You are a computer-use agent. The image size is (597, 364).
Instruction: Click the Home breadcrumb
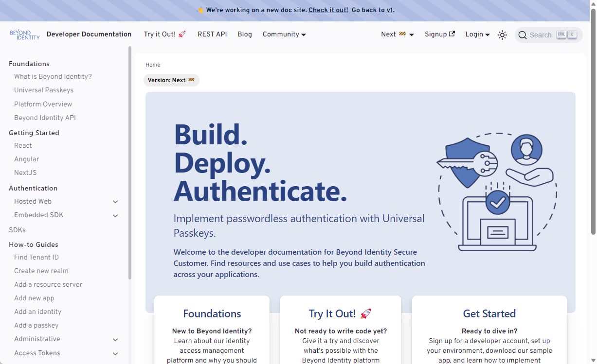coord(153,65)
